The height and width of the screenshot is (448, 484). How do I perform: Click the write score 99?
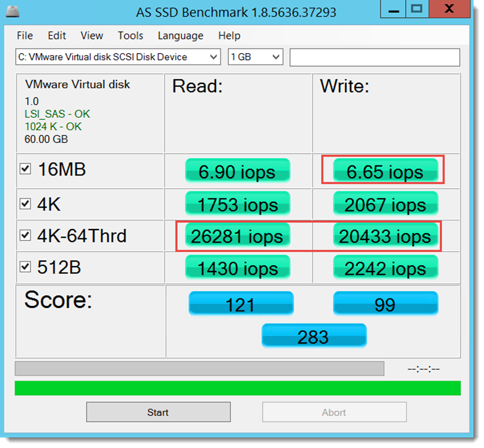(385, 304)
